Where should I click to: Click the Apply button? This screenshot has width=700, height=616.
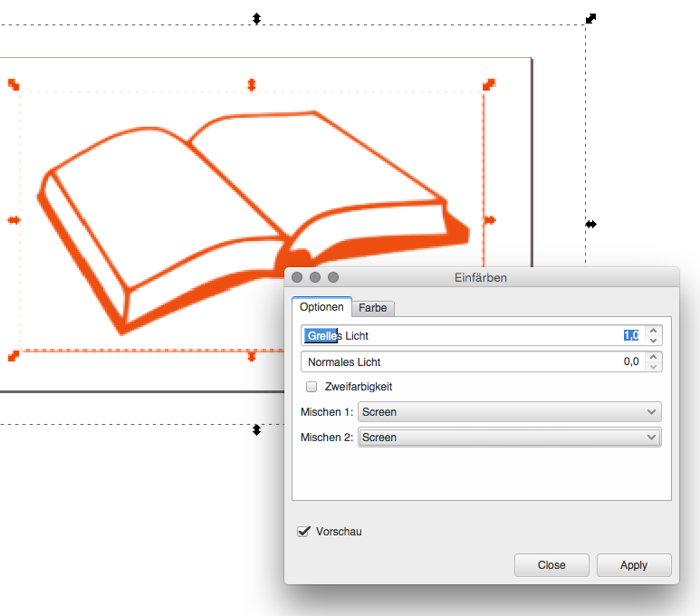(x=634, y=565)
